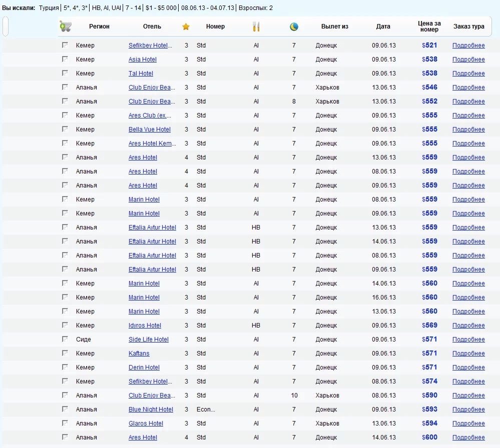The height and width of the screenshot is (448, 500).
Task: Click the moon nights column icon
Action: pyautogui.click(x=294, y=26)
